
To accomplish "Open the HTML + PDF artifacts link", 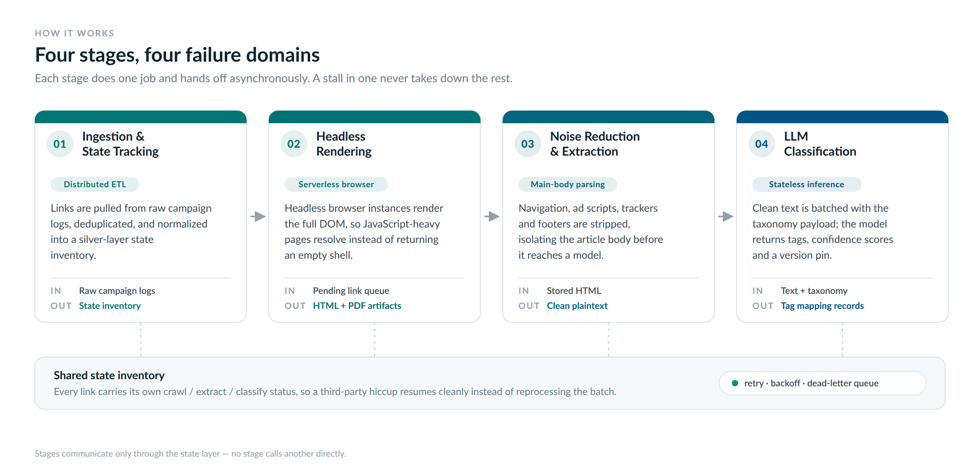I will [x=357, y=306].
